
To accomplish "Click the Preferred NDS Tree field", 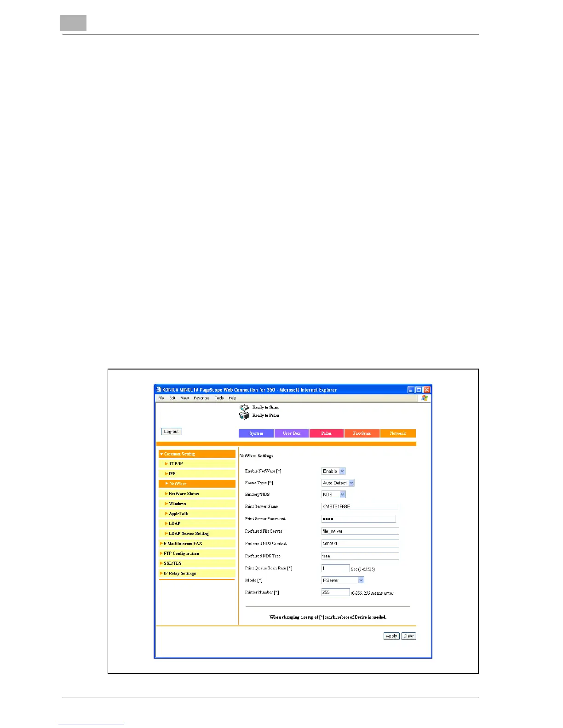I will [x=360, y=556].
